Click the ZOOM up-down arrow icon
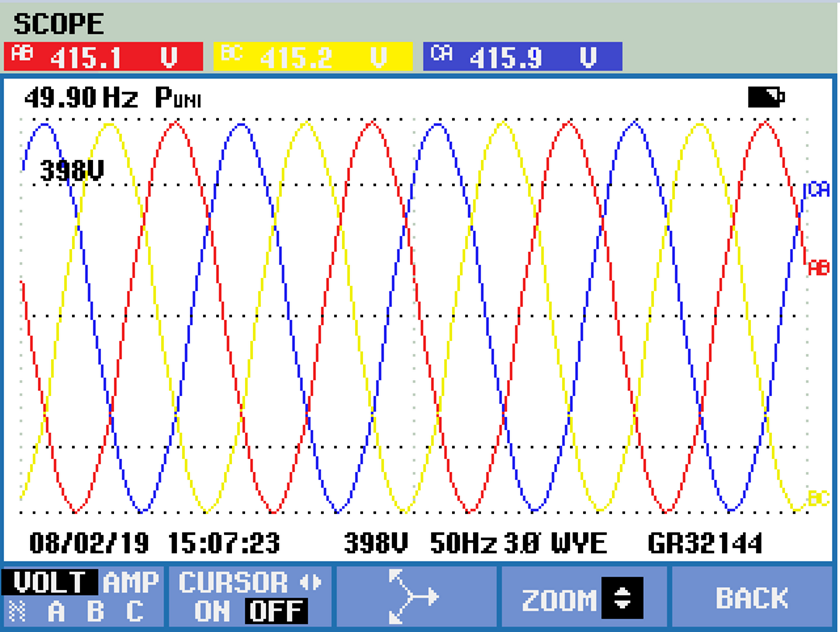 tap(622, 598)
